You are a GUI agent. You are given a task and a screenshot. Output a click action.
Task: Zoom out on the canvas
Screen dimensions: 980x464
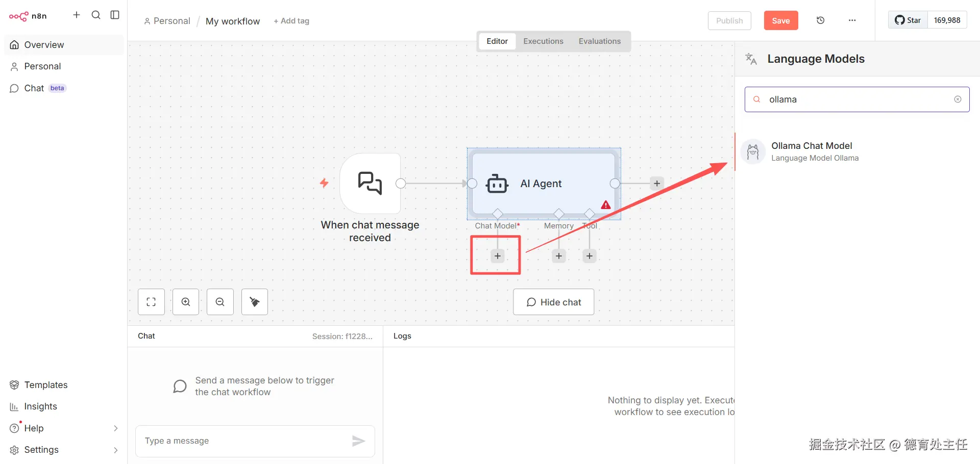click(x=220, y=302)
